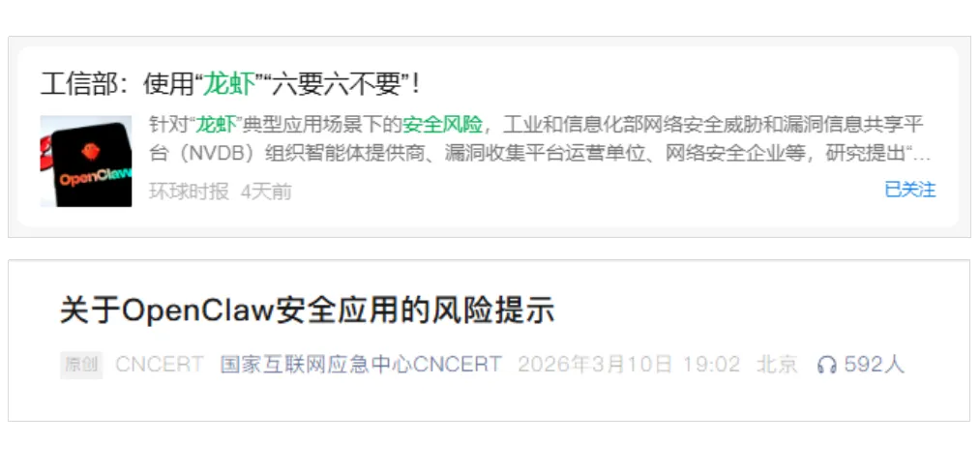Click the green 龙虾 keyword in the snippet
The image size is (980, 473).
point(217,125)
